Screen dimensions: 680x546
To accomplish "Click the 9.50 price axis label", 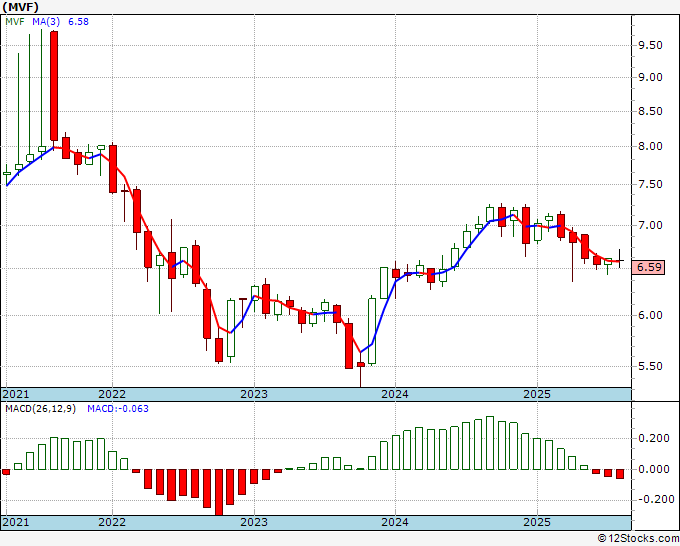I will pos(650,46).
